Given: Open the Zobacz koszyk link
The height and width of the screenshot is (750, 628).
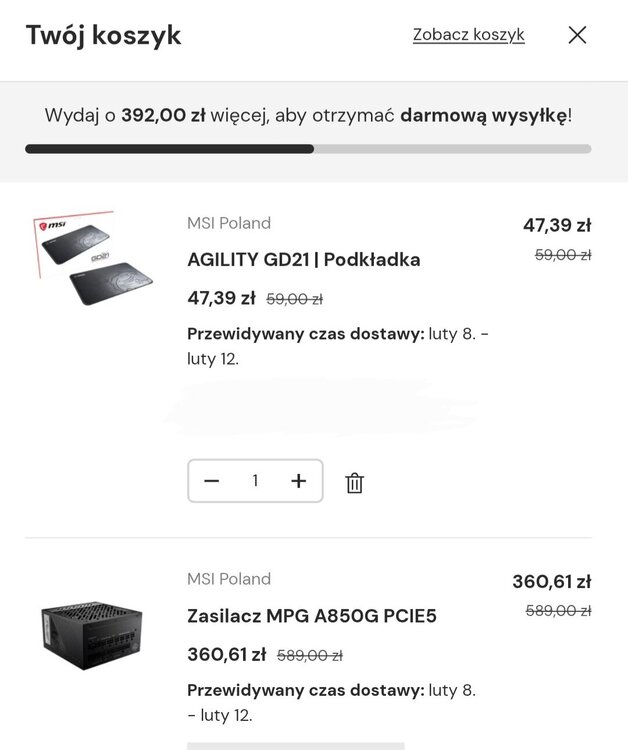Looking at the screenshot, I should 468,35.
